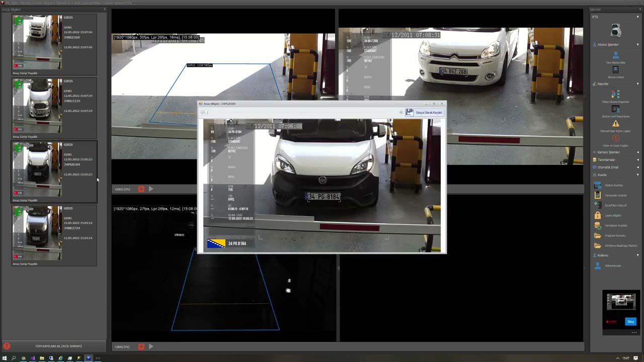The image size is (644, 362).
Task: Expand the Kamera İşlemleri section
Action: pos(638,152)
